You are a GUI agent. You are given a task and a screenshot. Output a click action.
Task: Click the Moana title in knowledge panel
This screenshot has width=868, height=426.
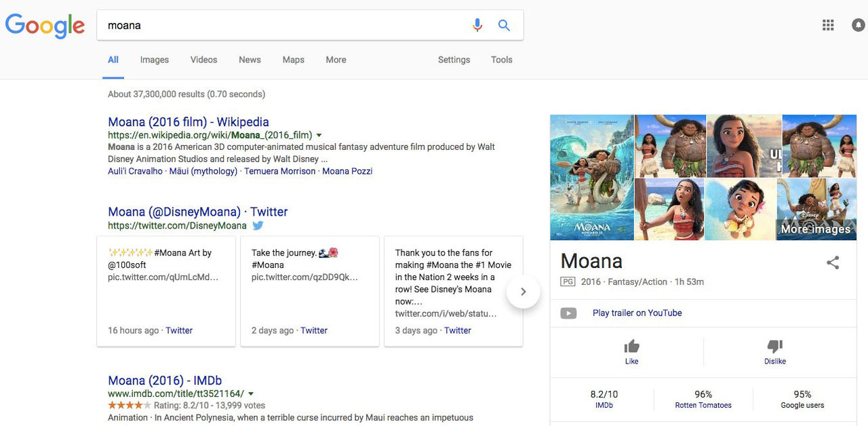[591, 261]
